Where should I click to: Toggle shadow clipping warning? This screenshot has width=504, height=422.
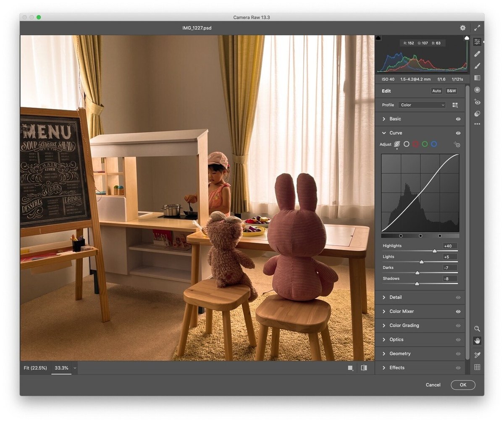pyautogui.click(x=378, y=38)
